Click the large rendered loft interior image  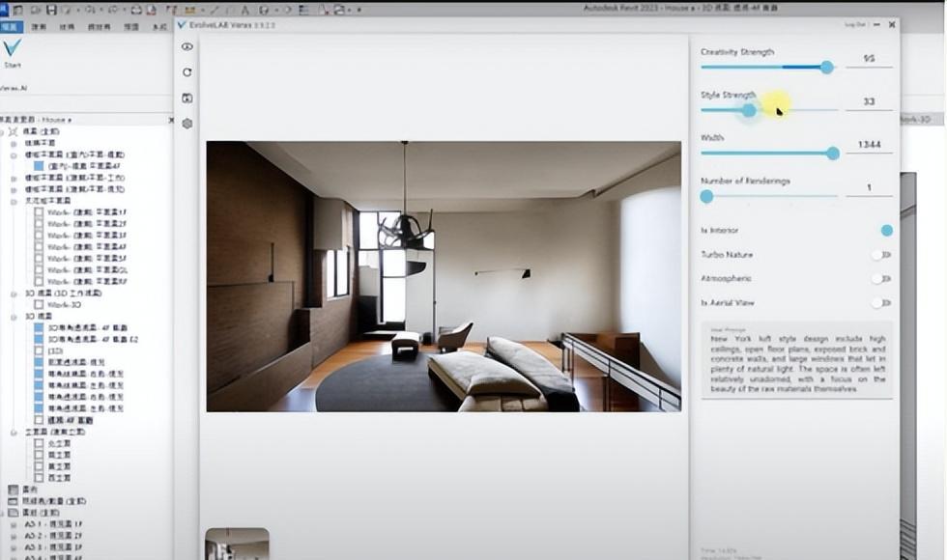444,276
